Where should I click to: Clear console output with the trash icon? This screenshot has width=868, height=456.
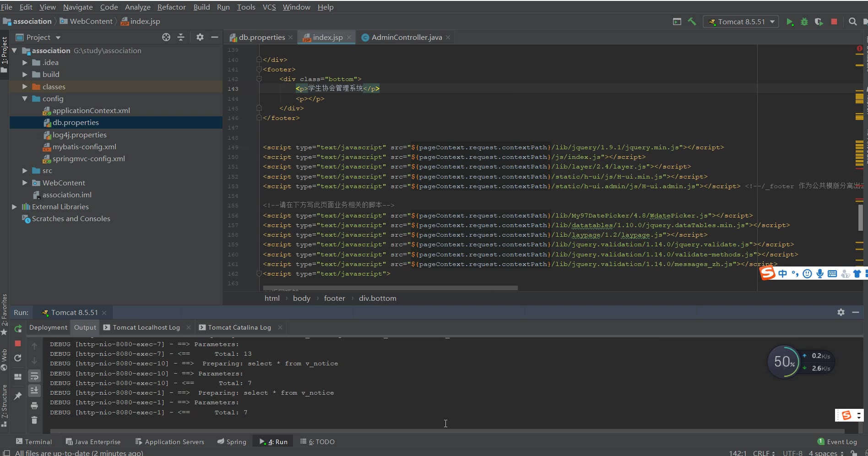(34, 420)
